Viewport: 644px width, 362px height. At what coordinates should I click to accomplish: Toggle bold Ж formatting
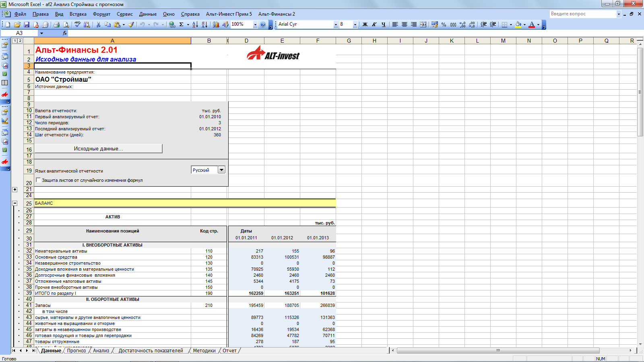[365, 25]
